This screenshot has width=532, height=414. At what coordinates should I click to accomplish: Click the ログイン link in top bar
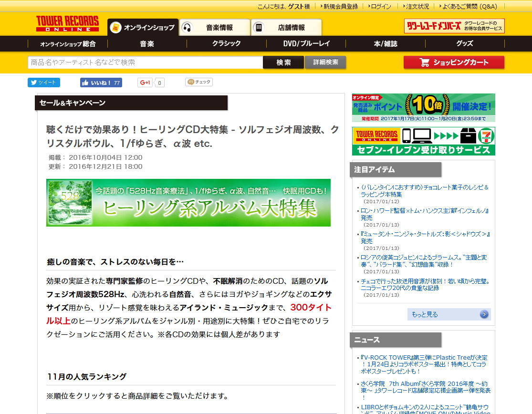[381, 6]
